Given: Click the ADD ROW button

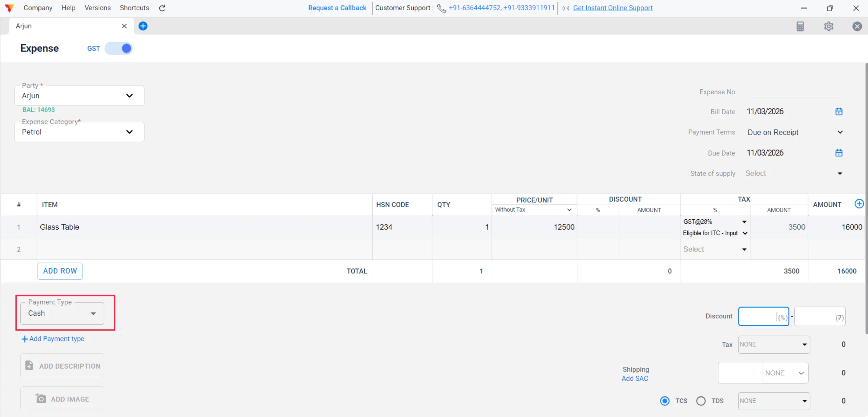Looking at the screenshot, I should click(60, 271).
